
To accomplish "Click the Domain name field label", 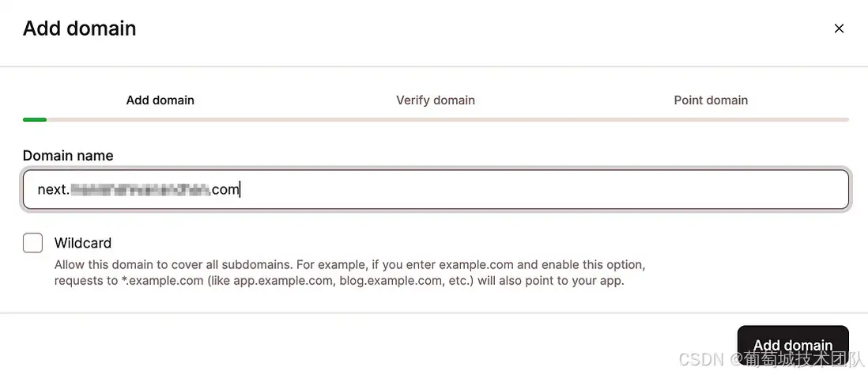I will pos(68,156).
